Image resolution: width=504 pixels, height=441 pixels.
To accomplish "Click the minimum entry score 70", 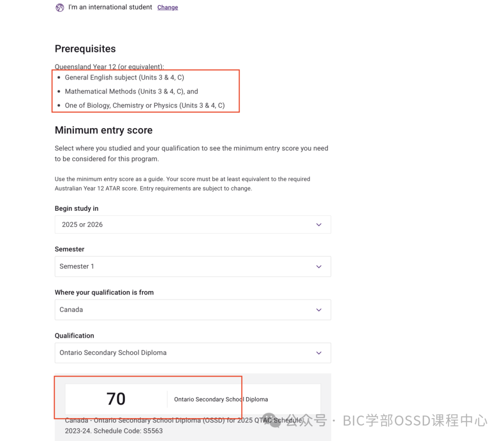I will [x=116, y=399].
